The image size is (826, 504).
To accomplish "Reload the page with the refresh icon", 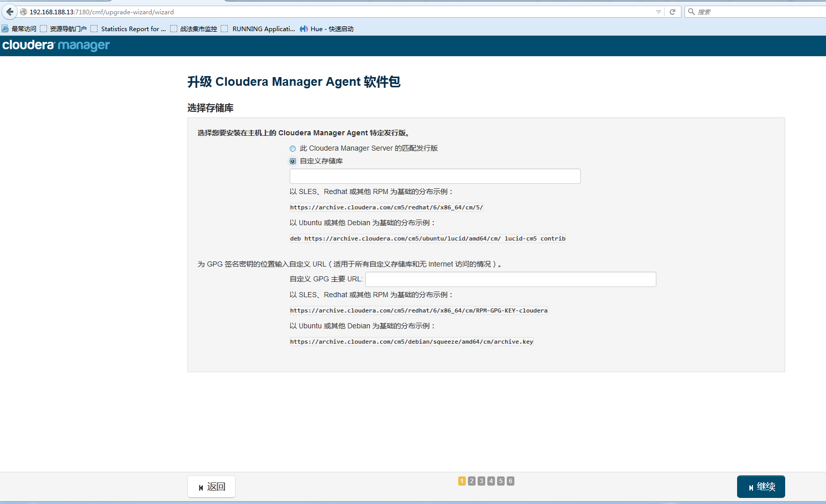I will pyautogui.click(x=672, y=12).
